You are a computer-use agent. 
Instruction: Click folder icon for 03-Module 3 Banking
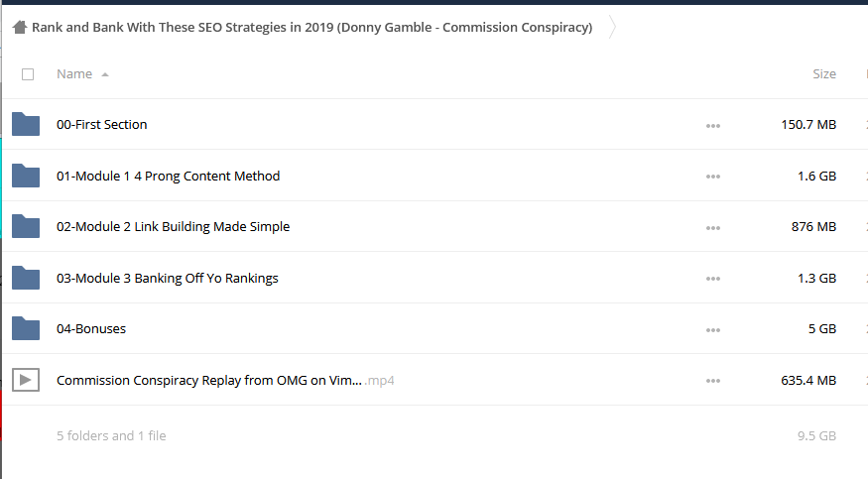coord(26,278)
